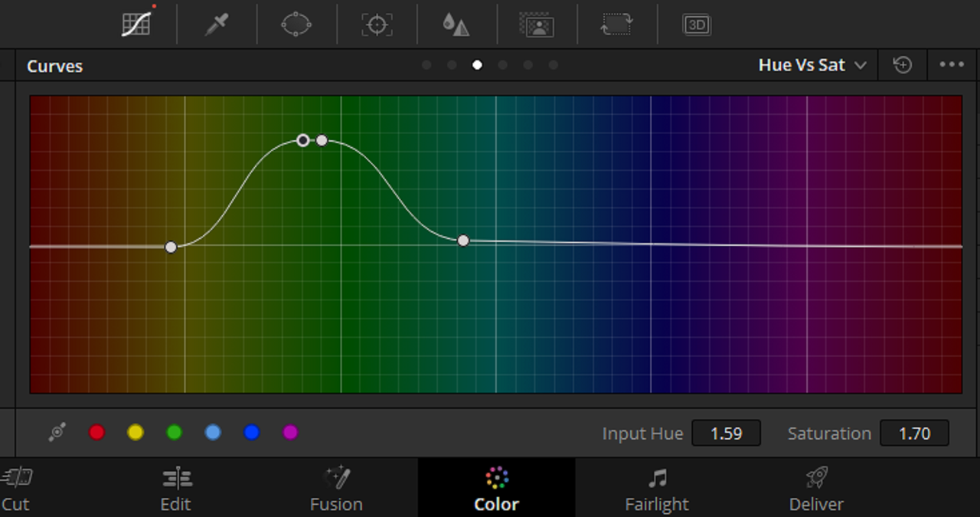Select the first curve mode dot

[x=426, y=65]
